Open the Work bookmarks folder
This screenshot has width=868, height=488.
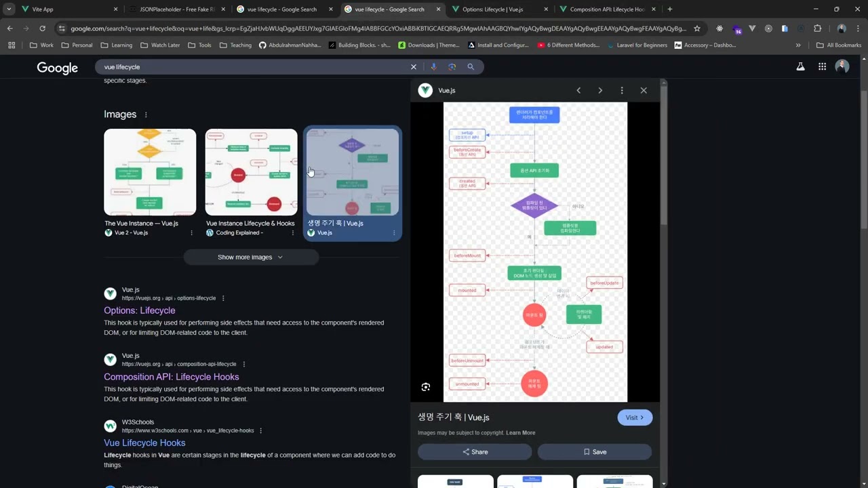coord(41,45)
